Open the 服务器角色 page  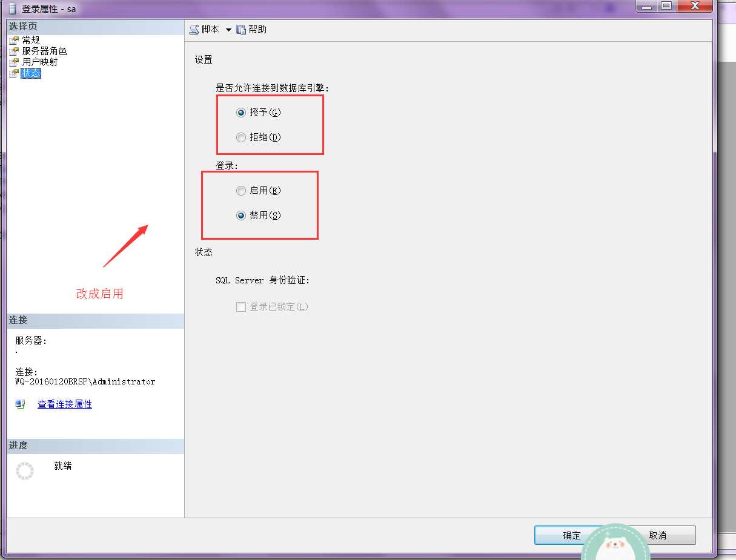tap(44, 51)
